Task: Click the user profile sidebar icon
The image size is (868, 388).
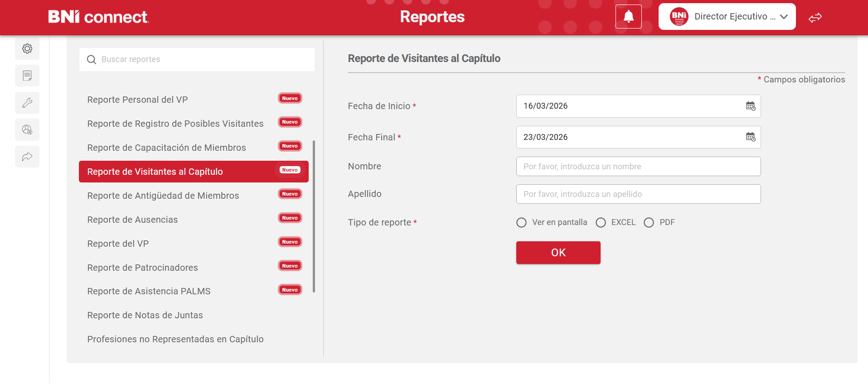Action: pos(27,130)
